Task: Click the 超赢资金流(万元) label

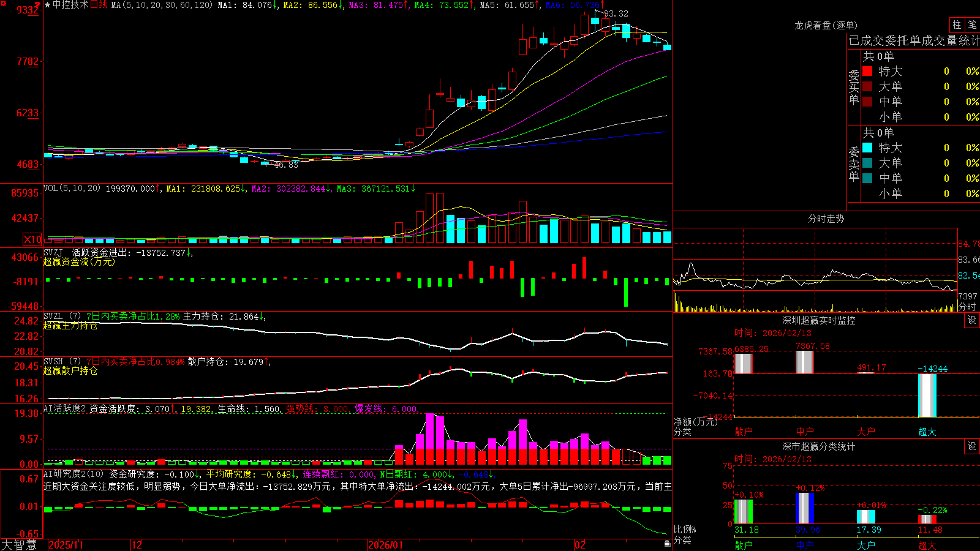Action: [x=79, y=261]
